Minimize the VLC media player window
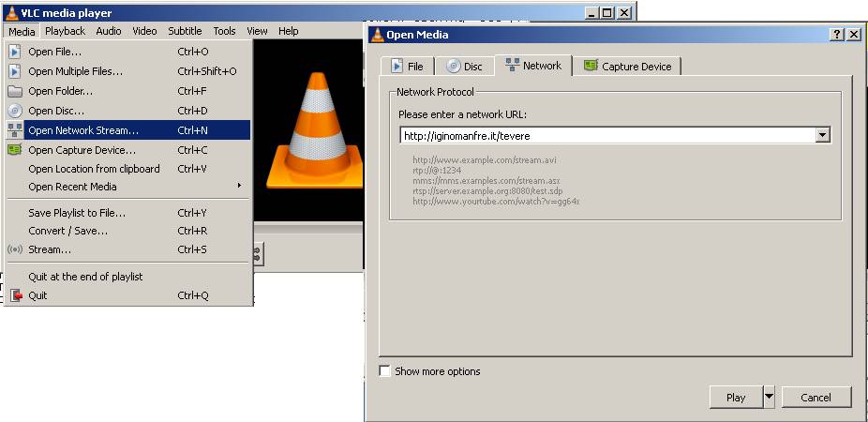The width and height of the screenshot is (868, 422). point(591,13)
